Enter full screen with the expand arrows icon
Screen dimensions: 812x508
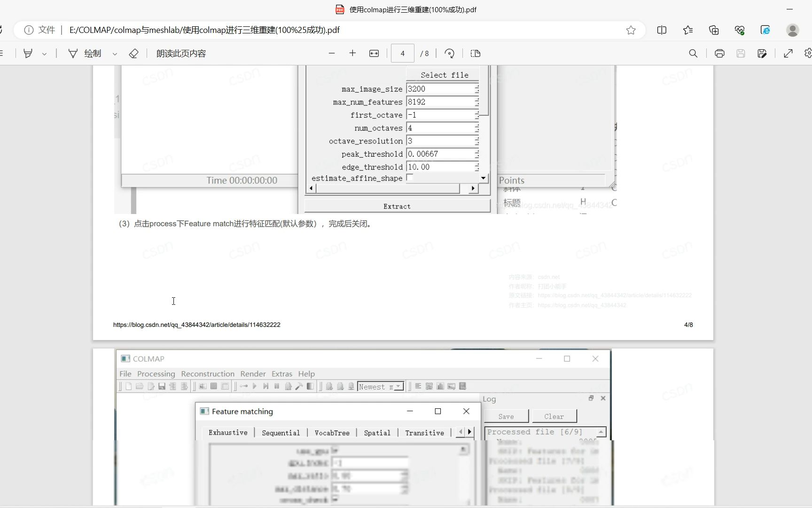789,54
